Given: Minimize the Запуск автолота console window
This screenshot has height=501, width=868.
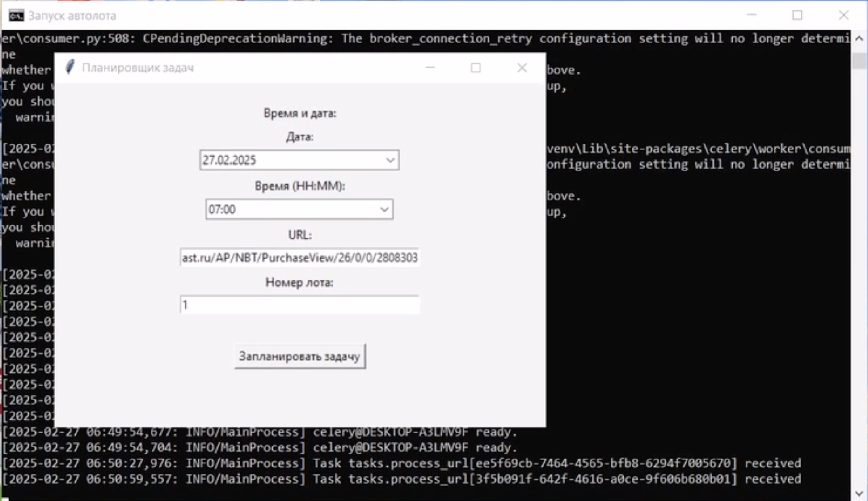Looking at the screenshot, I should (752, 15).
